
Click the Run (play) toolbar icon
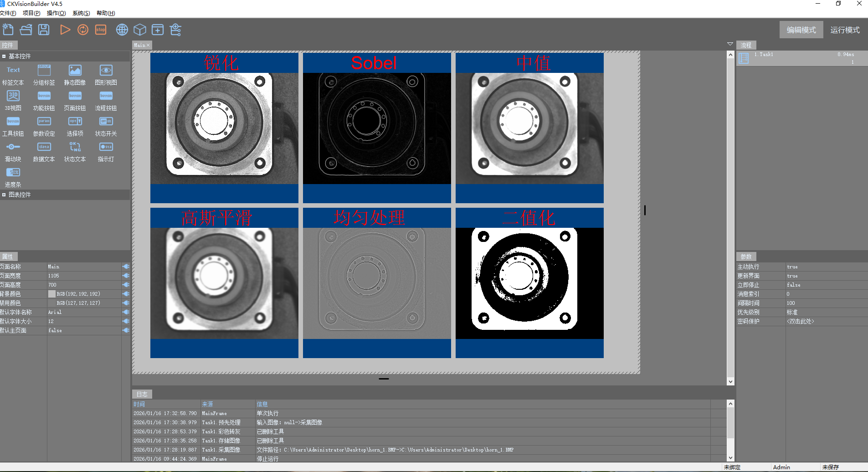(65, 30)
